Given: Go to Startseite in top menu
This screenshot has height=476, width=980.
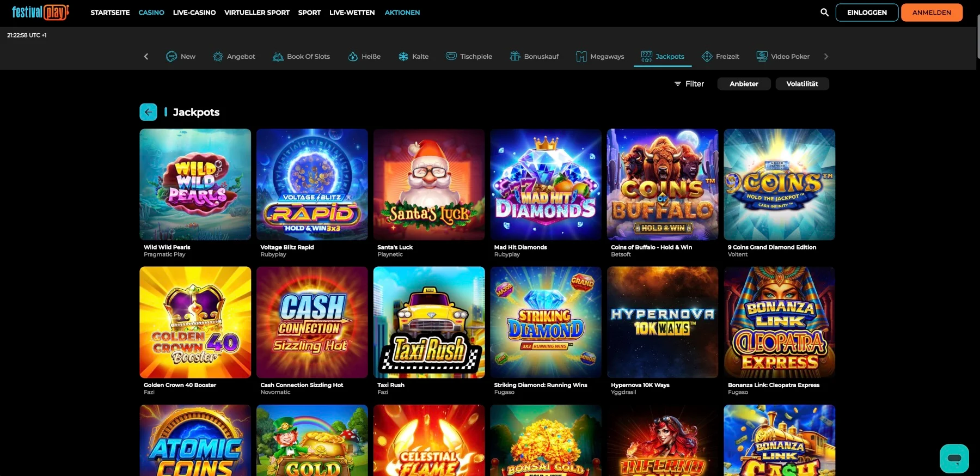Looking at the screenshot, I should coord(110,13).
